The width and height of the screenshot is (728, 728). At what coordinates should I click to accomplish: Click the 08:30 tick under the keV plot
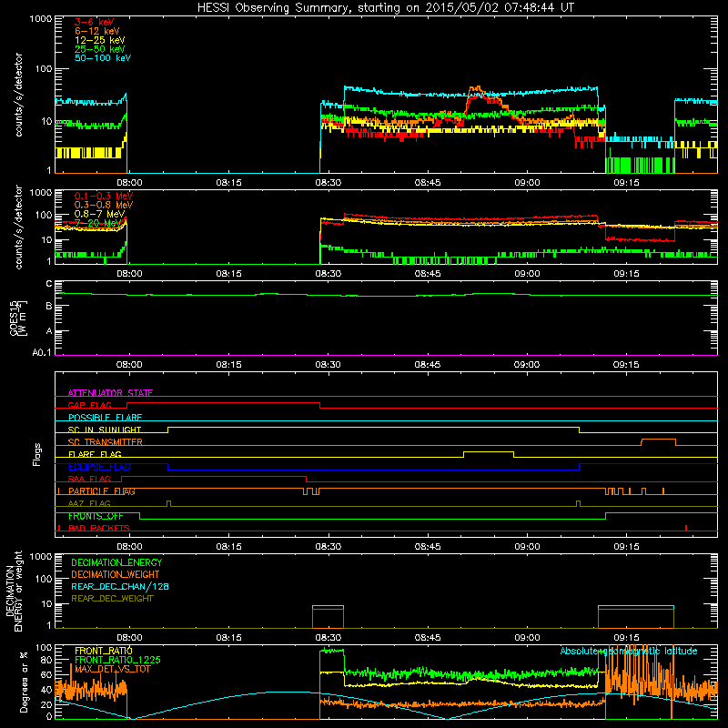click(x=329, y=183)
